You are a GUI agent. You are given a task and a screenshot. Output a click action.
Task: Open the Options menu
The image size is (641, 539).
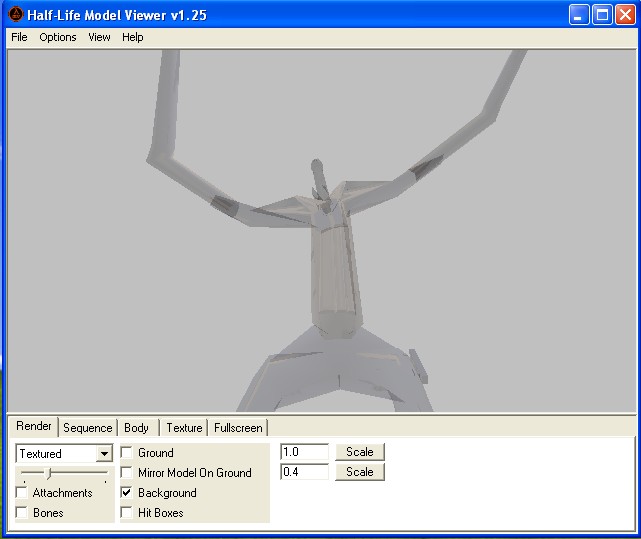pos(58,37)
